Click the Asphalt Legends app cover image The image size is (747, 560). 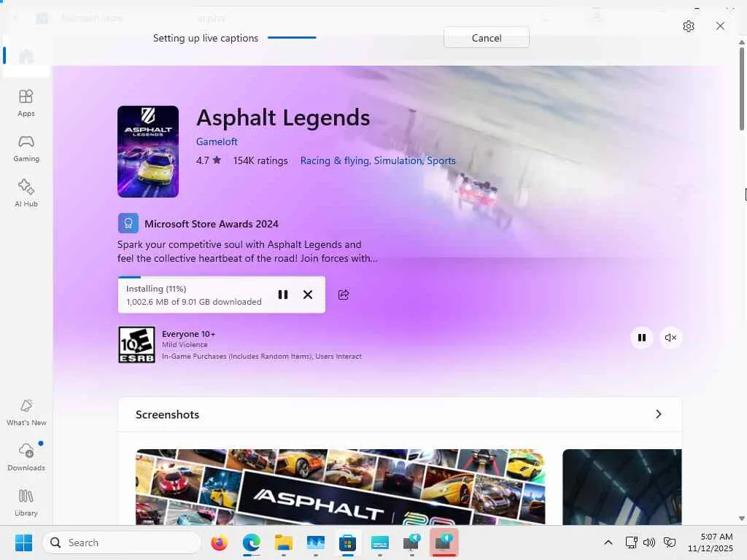[148, 152]
